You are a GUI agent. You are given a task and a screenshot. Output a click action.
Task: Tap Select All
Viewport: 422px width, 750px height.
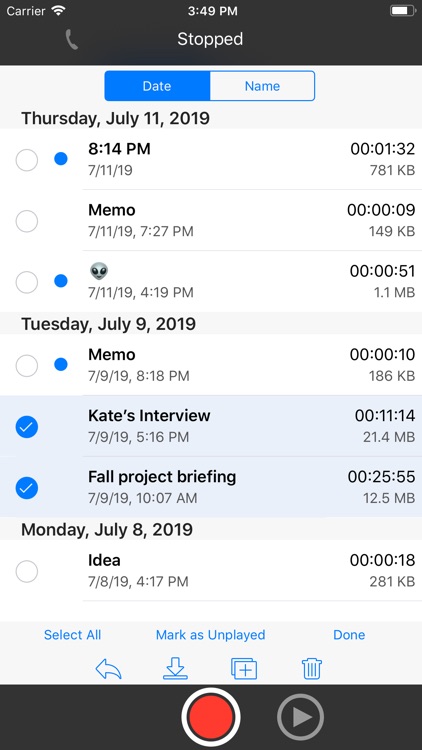73,635
